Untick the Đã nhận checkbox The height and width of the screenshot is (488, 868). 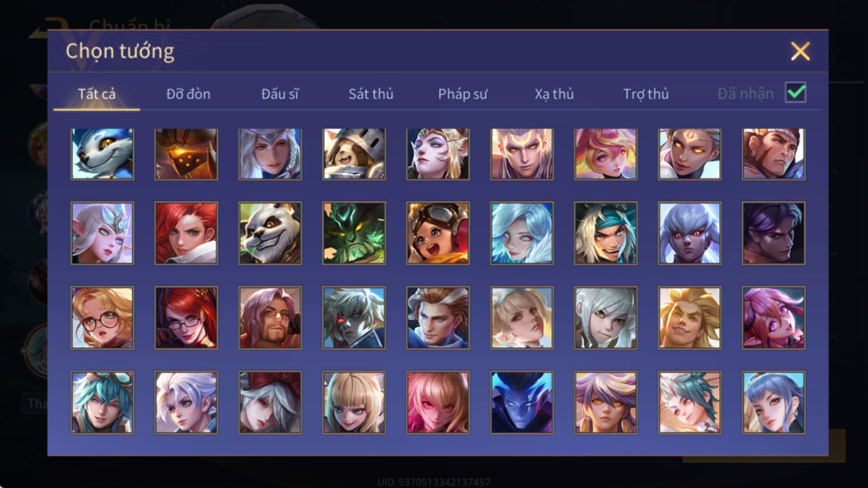pos(796,93)
